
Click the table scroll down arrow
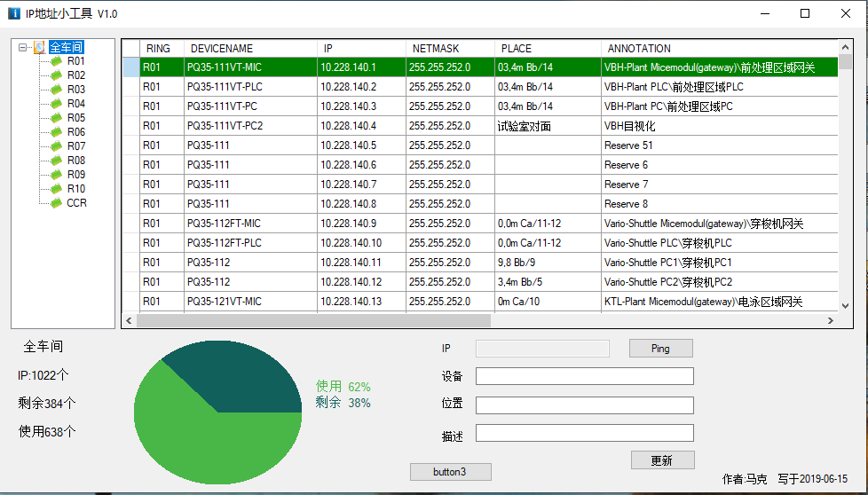click(x=845, y=305)
